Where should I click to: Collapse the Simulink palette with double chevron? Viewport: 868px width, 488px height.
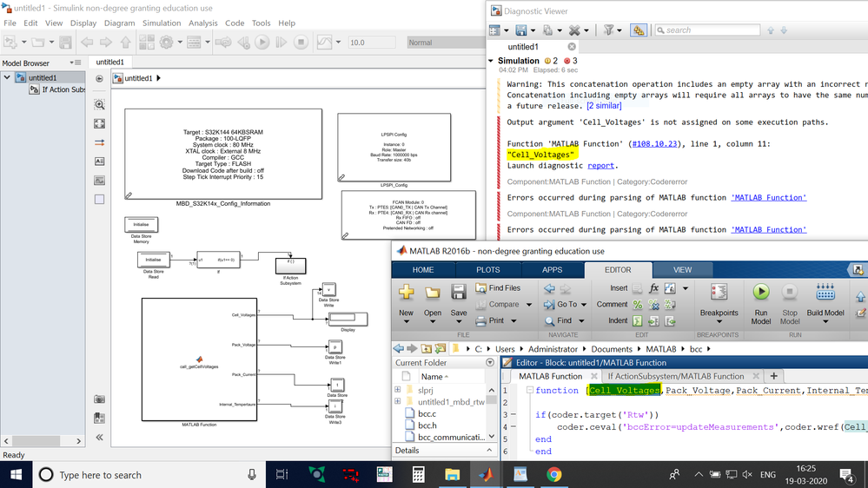pyautogui.click(x=100, y=437)
